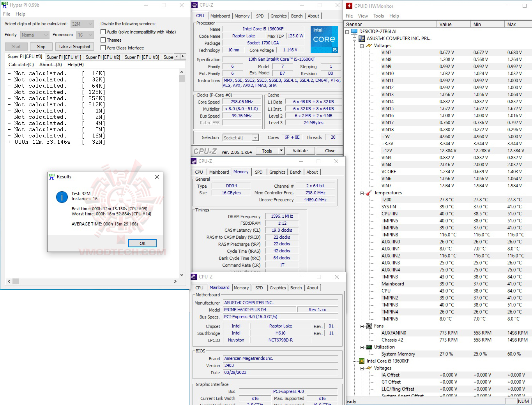Open Bench tab in CPU-Z Mainboard window
Screen dimensions: 532x405
tap(296, 288)
